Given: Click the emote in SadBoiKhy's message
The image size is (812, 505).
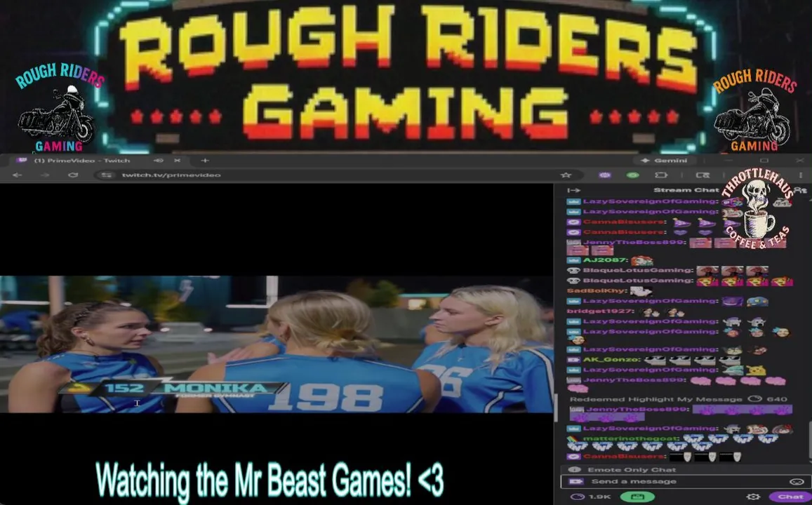Looking at the screenshot, I should 639,291.
